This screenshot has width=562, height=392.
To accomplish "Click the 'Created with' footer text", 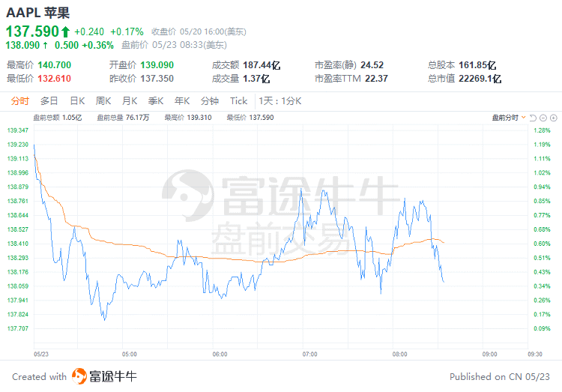I will click(40, 376).
